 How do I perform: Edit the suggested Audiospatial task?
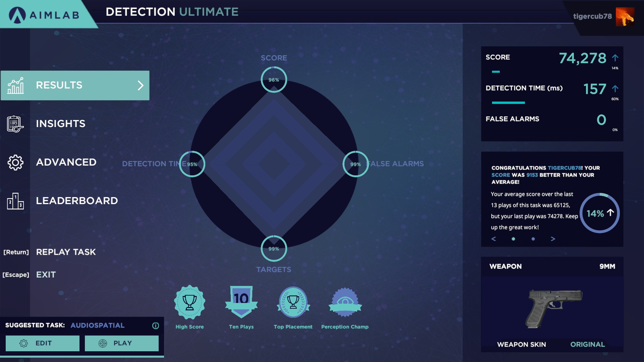coord(43,343)
